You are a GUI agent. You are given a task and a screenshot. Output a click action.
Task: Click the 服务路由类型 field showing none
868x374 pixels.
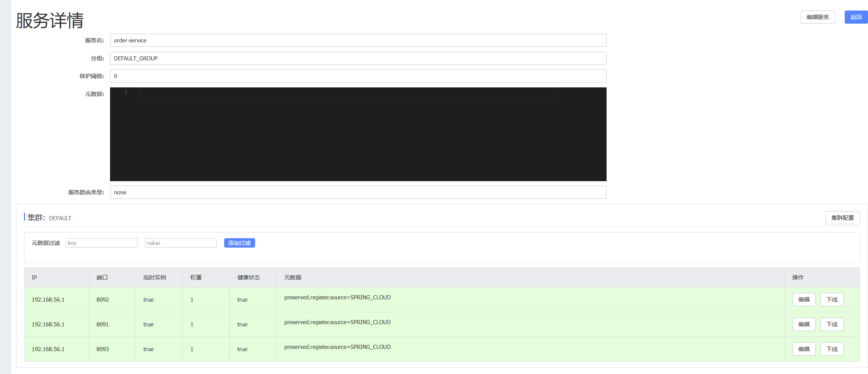tap(358, 192)
